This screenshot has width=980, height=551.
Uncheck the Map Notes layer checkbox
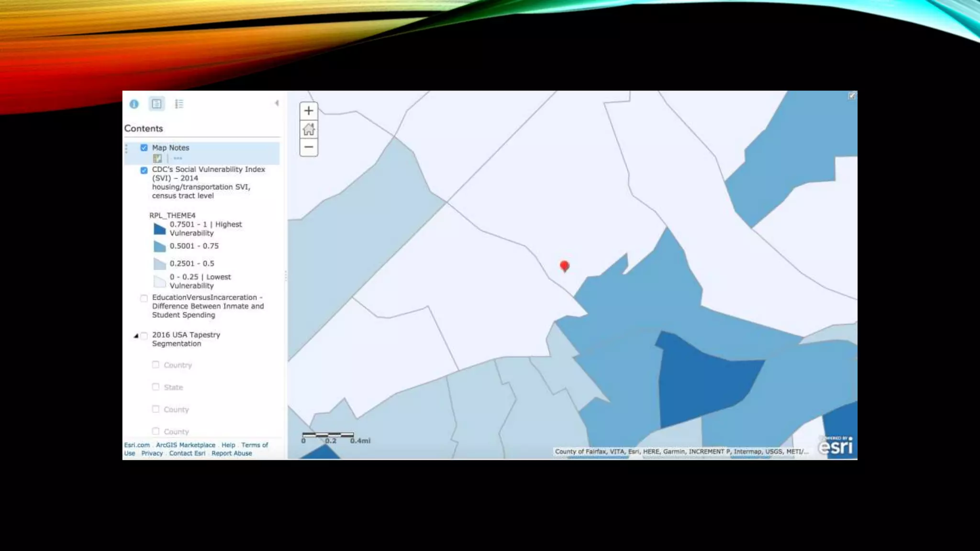click(x=144, y=148)
